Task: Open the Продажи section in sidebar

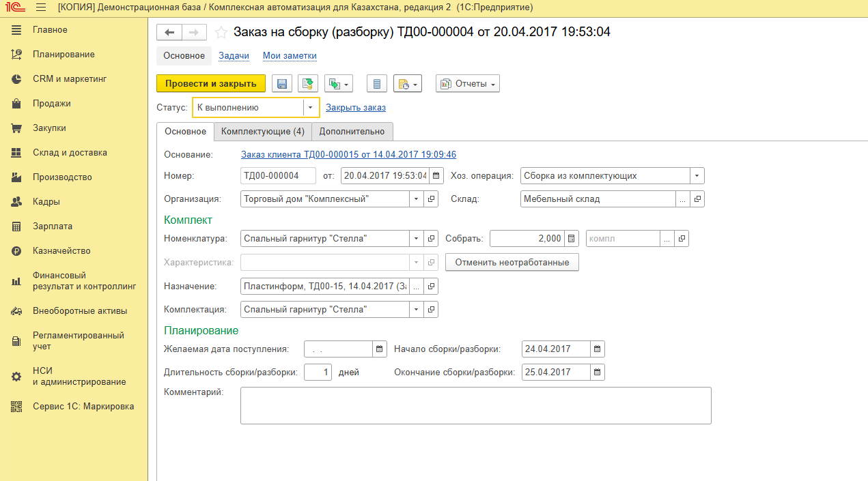Action: (52, 104)
